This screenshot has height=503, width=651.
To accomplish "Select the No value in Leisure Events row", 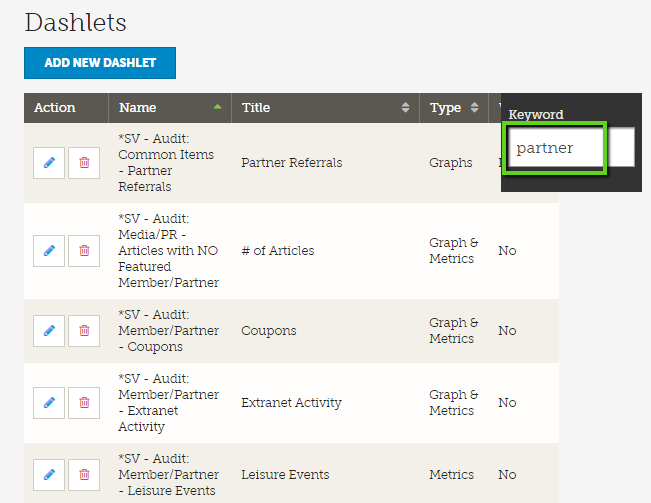I will click(x=507, y=475).
